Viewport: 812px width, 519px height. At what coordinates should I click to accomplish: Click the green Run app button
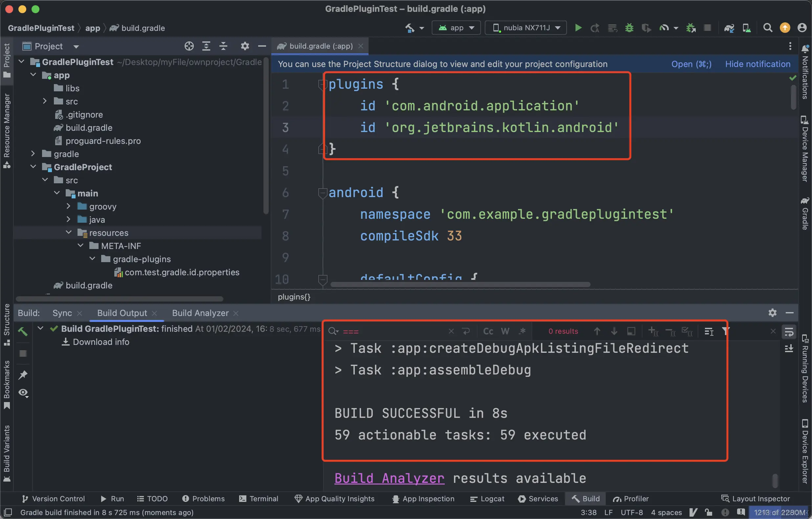[578, 28]
